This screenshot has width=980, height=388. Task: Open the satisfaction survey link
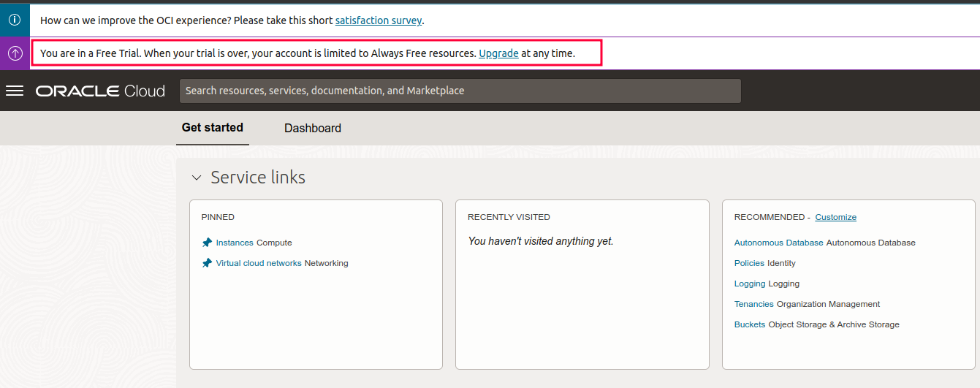379,20
